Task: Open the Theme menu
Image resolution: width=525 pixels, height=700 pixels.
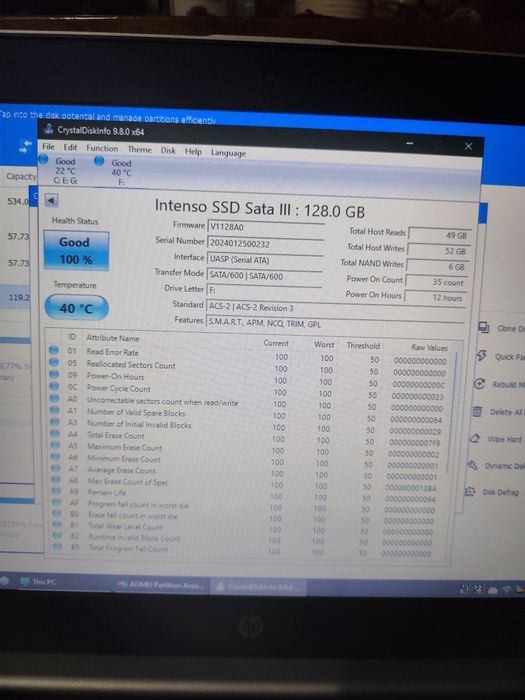Action: [x=140, y=150]
